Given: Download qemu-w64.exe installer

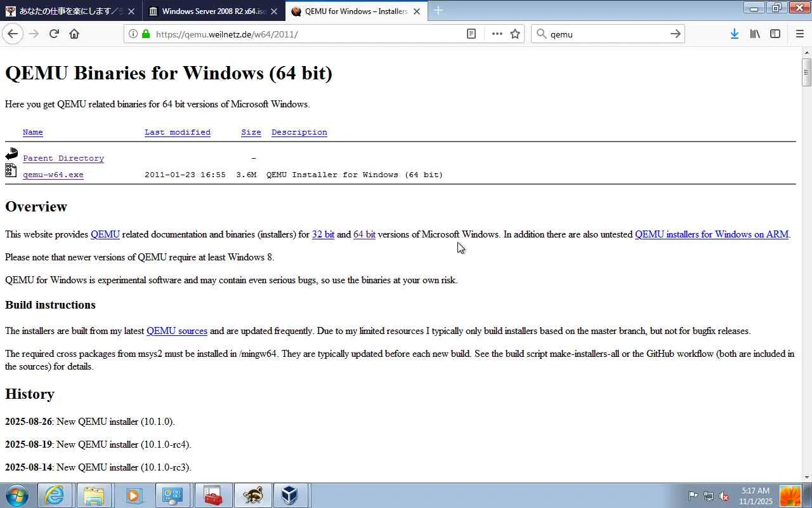Looking at the screenshot, I should click(x=53, y=175).
